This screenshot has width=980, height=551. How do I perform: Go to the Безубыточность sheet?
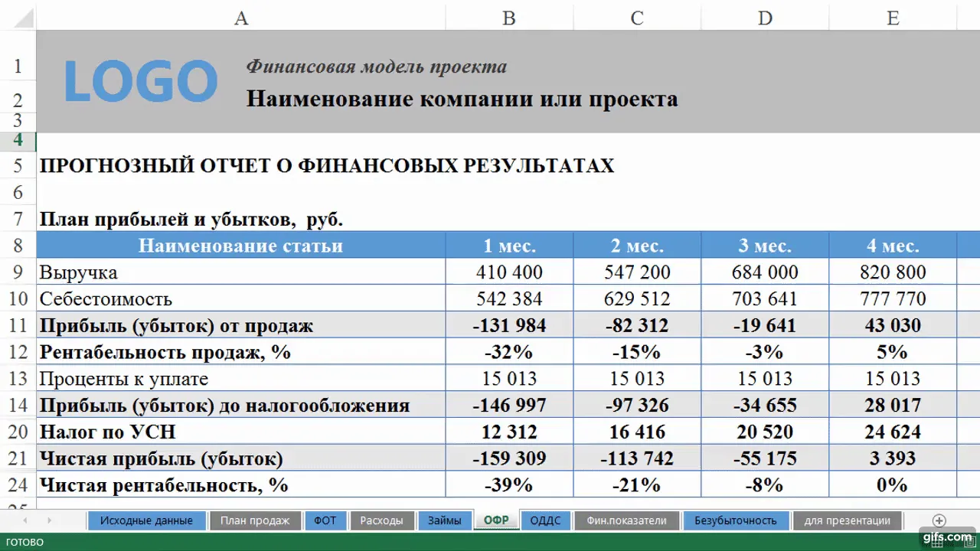coord(735,520)
